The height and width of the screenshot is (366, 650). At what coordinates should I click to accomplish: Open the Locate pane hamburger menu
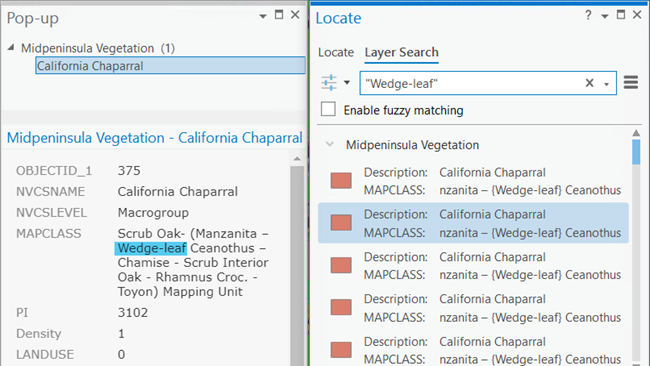631,82
